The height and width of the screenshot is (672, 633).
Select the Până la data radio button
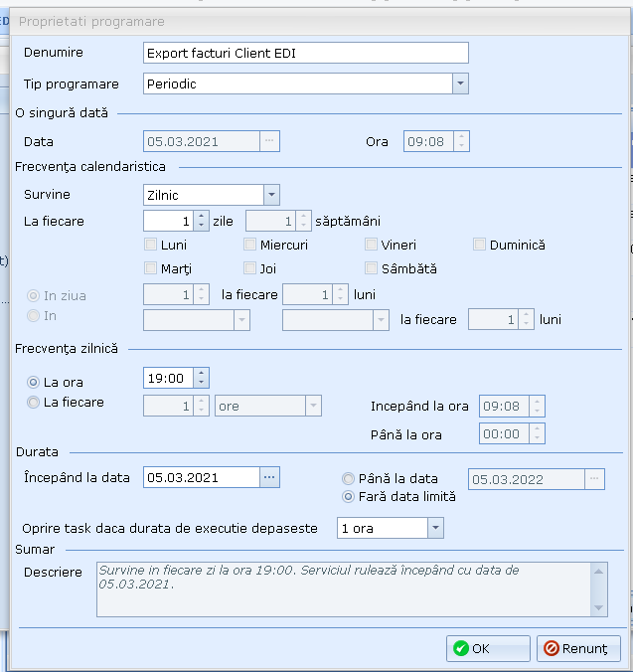[348, 478]
